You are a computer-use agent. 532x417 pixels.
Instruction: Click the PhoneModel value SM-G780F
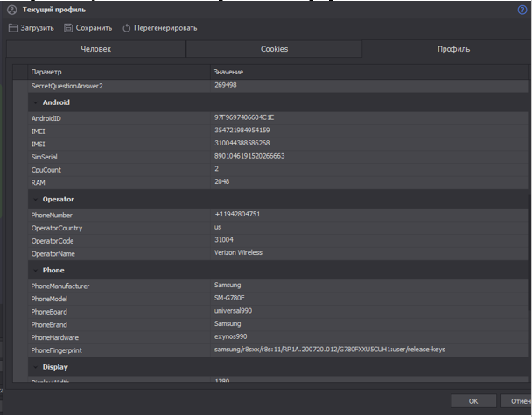click(233, 299)
